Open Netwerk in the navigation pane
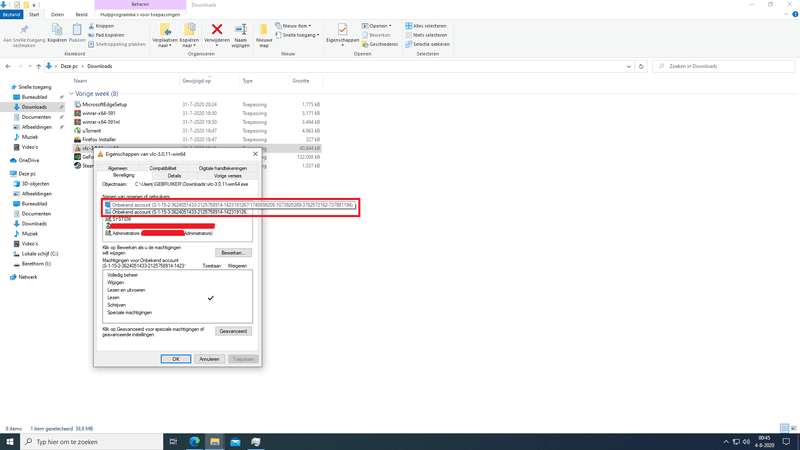Viewport: 800px width, 450px height. [x=28, y=277]
